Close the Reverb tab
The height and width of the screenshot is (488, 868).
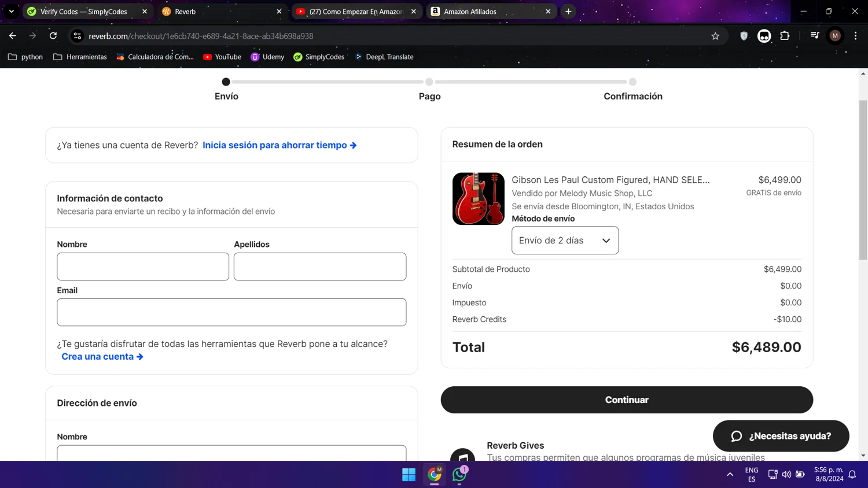[x=279, y=12]
